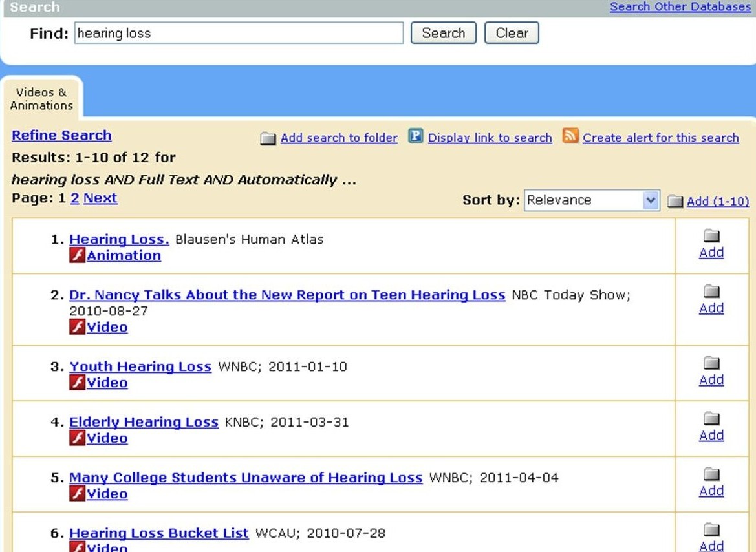The image size is (756, 552).
Task: Open the Hearing Loss Bucket List result
Action: tap(158, 533)
